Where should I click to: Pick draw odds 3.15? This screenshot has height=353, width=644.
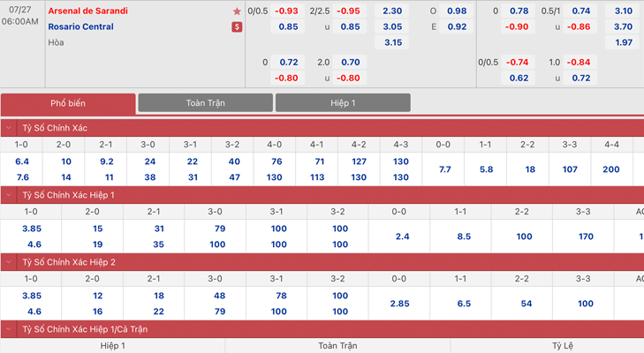[x=392, y=42]
